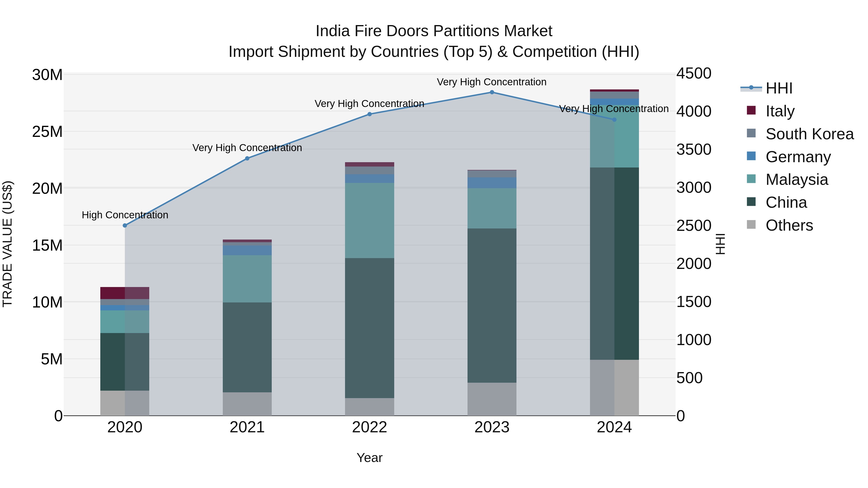Click the China segment of 2023 bar
This screenshot has height=488, width=868.
coord(492,306)
